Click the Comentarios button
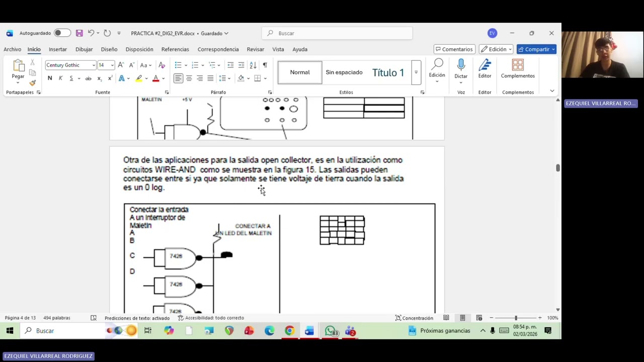644x362 pixels. click(x=454, y=49)
